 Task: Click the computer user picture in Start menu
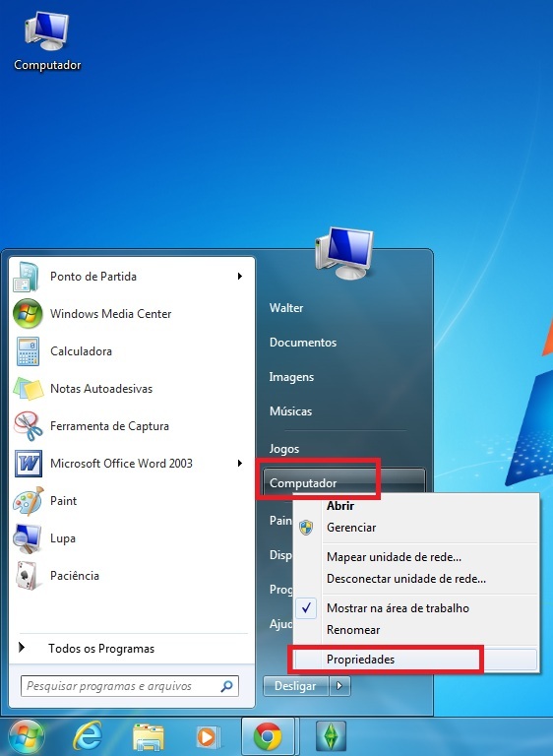tap(344, 254)
